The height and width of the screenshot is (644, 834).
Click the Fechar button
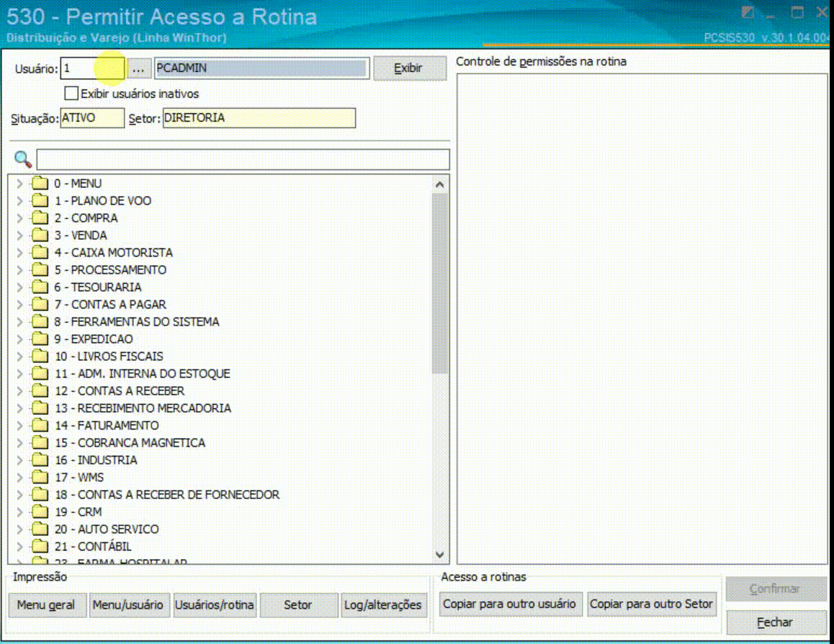pyautogui.click(x=776, y=622)
